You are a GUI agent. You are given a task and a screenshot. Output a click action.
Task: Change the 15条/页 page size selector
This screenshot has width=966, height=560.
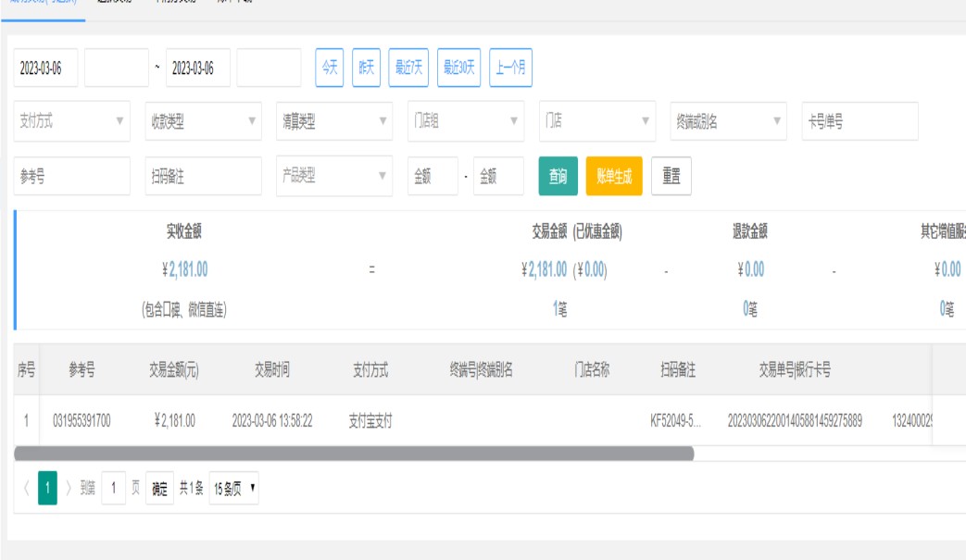coord(234,489)
